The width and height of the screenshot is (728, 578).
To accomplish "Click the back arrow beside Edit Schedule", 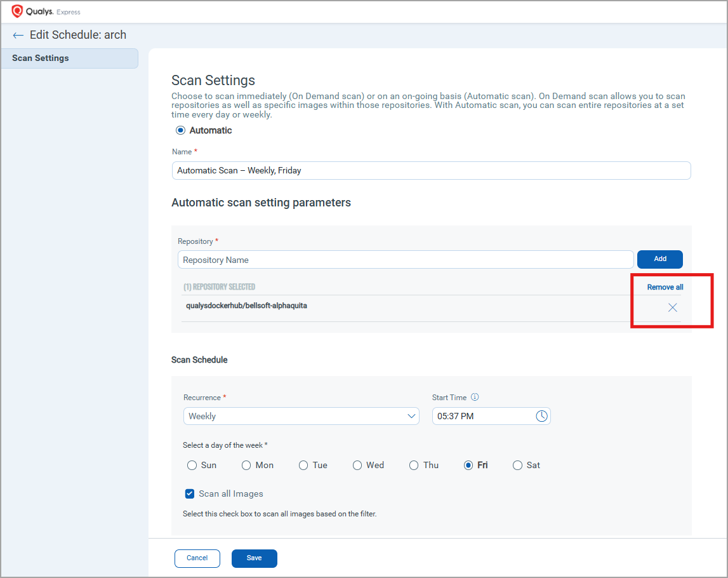I will point(18,36).
